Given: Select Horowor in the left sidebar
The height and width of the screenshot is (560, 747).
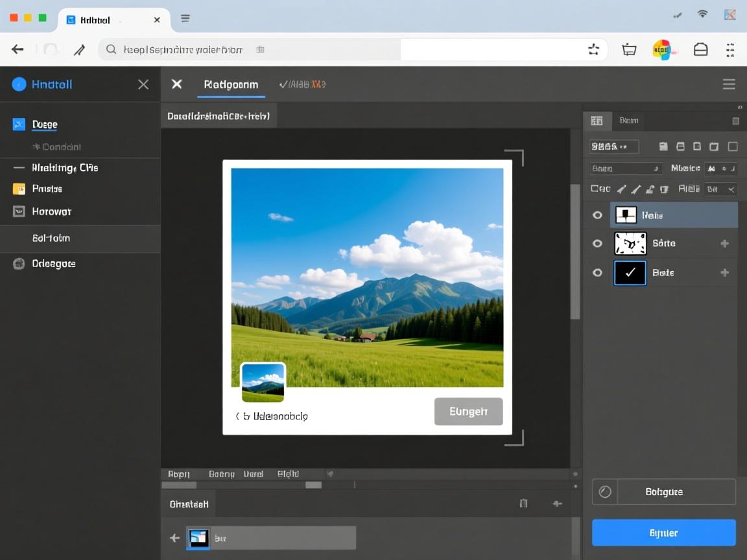Looking at the screenshot, I should 51,211.
